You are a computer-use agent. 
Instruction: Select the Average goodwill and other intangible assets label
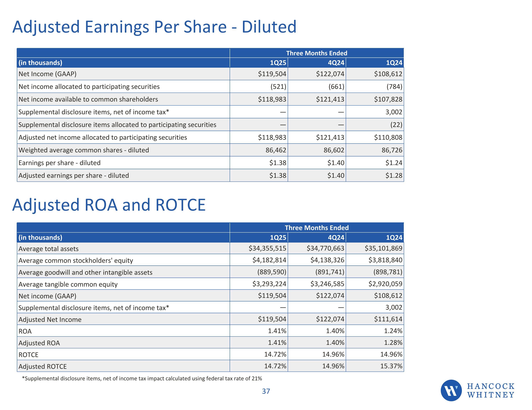click(x=85, y=272)
